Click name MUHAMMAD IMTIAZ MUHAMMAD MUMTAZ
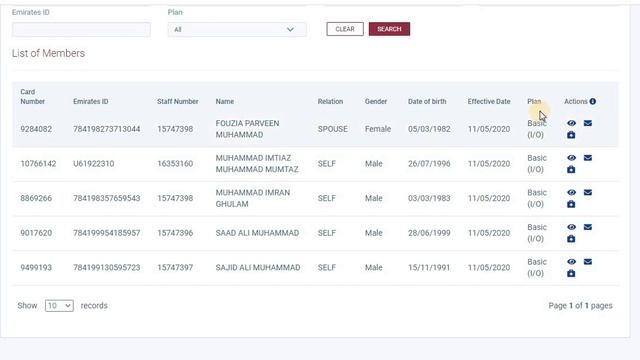 coord(257,164)
